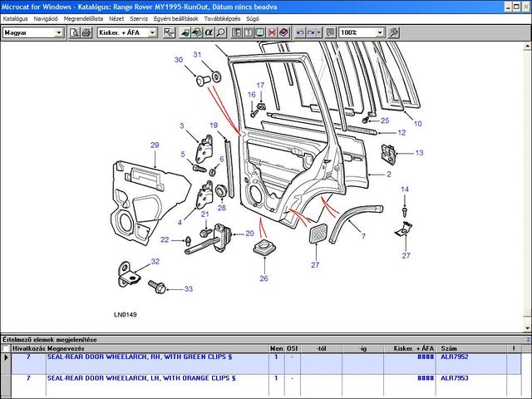Tick the checkbox left of Hivatkozás header
Screen dimensions: 532x399
click(6, 348)
